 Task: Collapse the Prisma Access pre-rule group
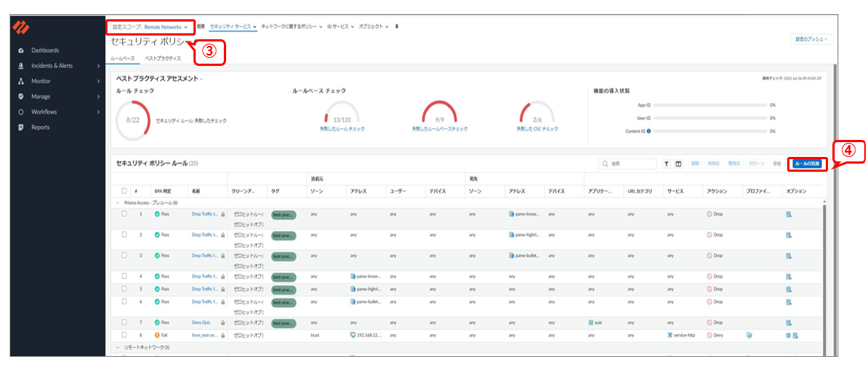[117, 201]
